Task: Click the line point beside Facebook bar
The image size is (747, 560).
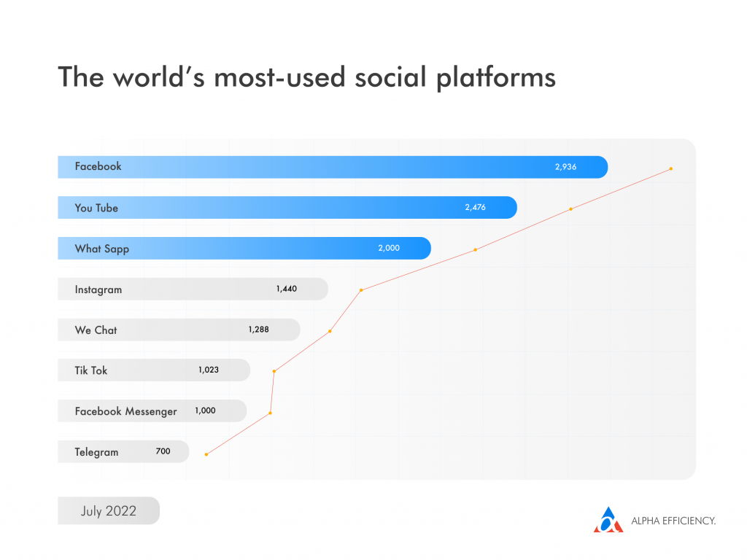Action: point(671,168)
